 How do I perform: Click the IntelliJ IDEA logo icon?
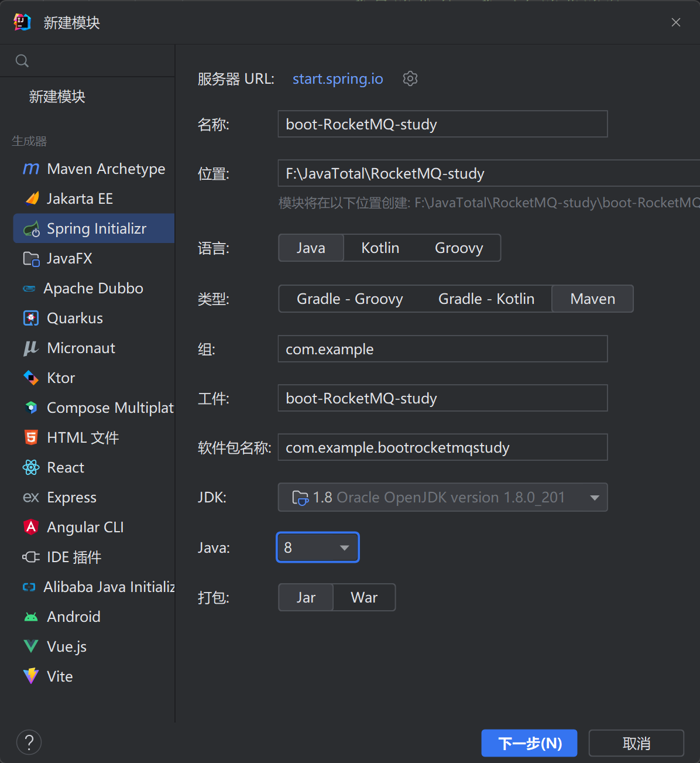point(22,22)
